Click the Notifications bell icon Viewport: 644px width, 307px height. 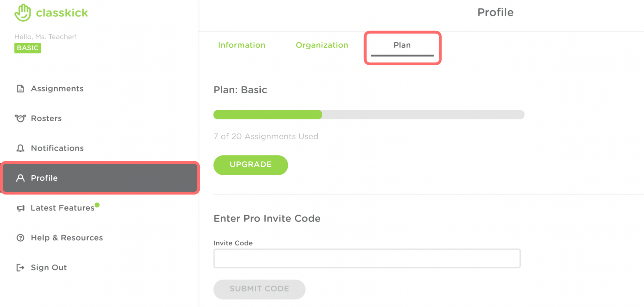(20, 148)
